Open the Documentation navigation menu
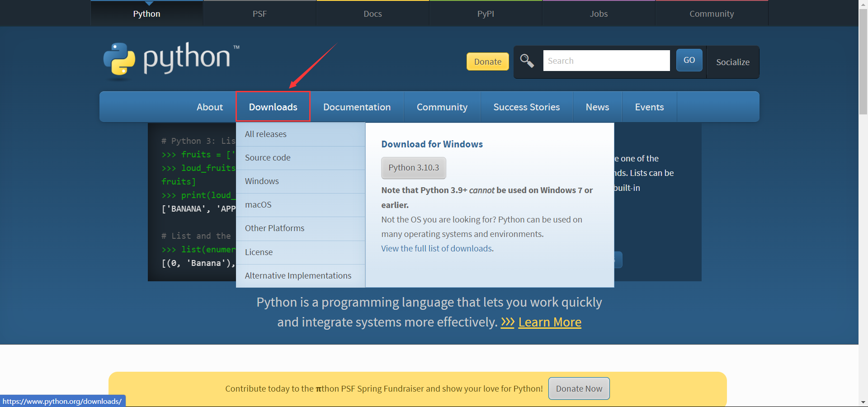The image size is (868, 407). [357, 107]
